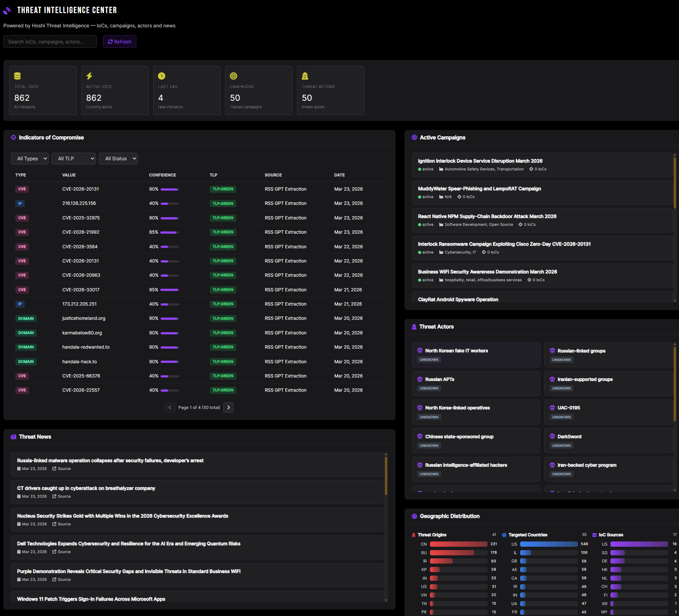
Task: Open the All Types filter dropdown
Action: point(30,159)
